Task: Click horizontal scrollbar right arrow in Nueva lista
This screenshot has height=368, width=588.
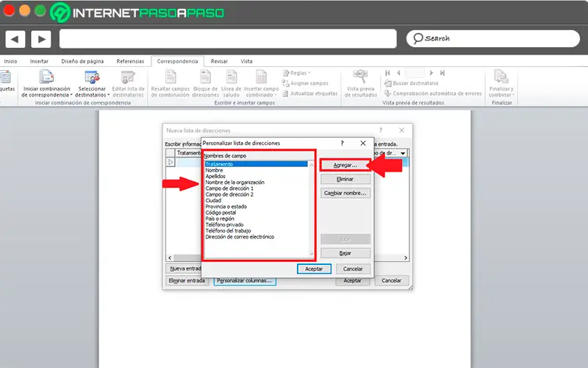Action: [x=406, y=258]
